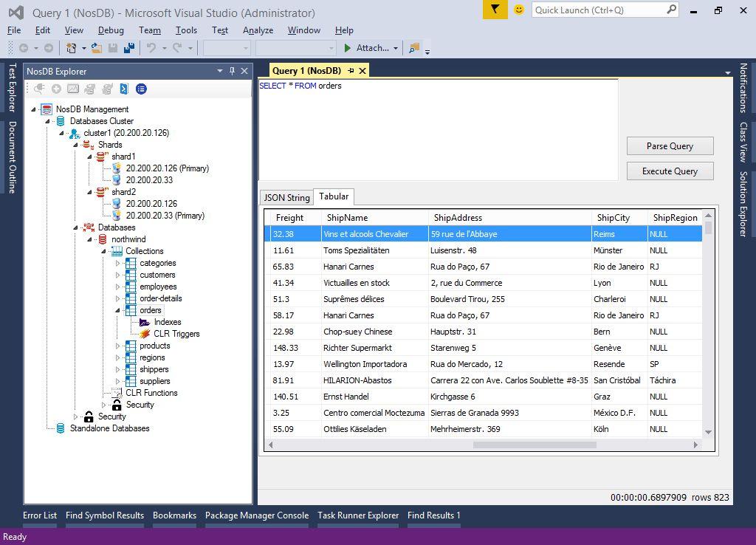Click the Undo arrow icon
This screenshot has width=756, height=545.
pyautogui.click(x=151, y=48)
